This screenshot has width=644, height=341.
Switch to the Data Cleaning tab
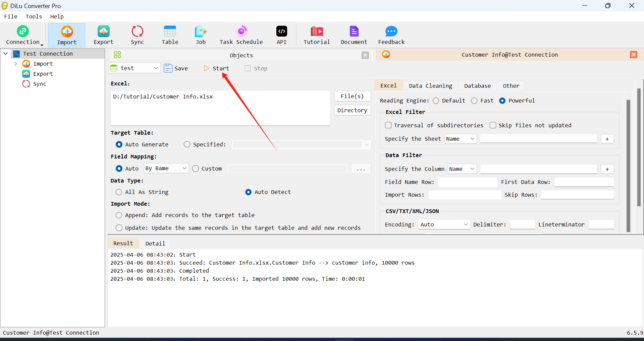pyautogui.click(x=430, y=86)
